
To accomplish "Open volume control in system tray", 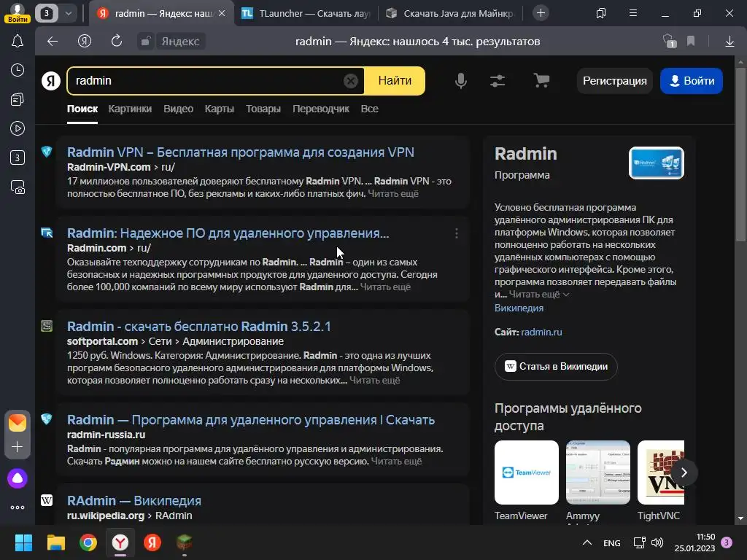I will pos(657,542).
